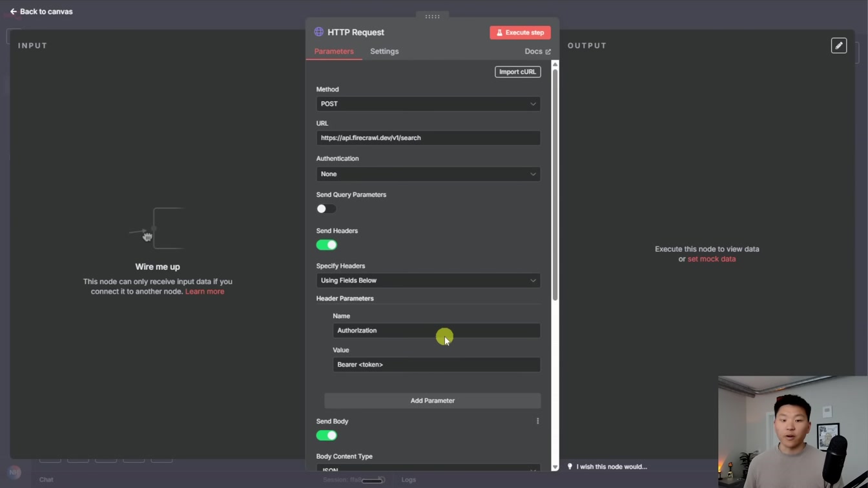Click the panel drag handle above HTTP Request
The image size is (868, 488).
[433, 17]
